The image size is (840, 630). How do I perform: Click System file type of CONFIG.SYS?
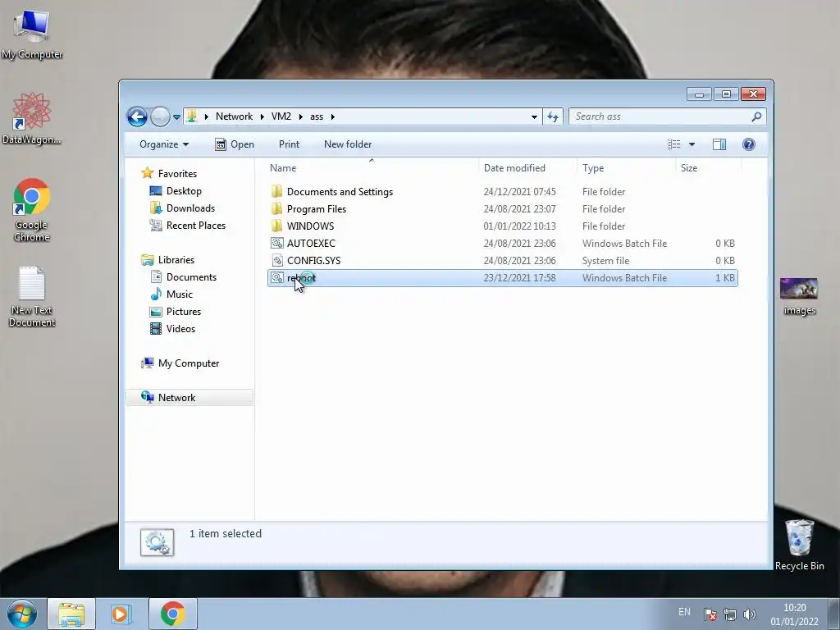(606, 260)
